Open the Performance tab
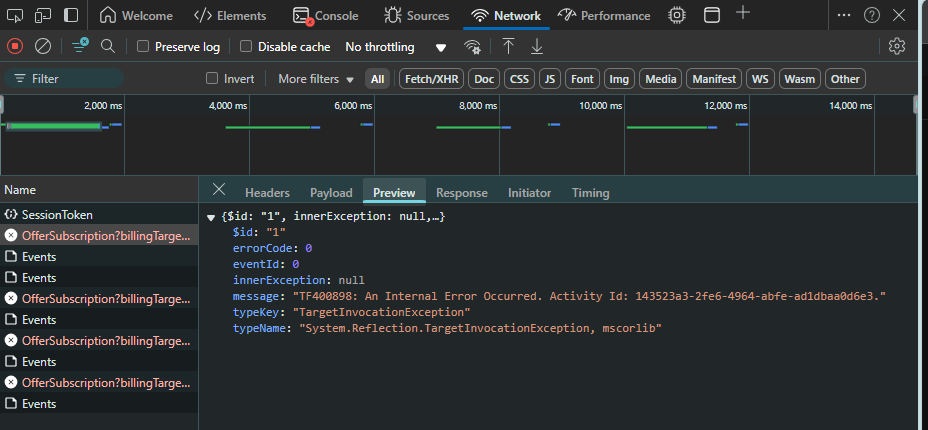 coord(604,16)
